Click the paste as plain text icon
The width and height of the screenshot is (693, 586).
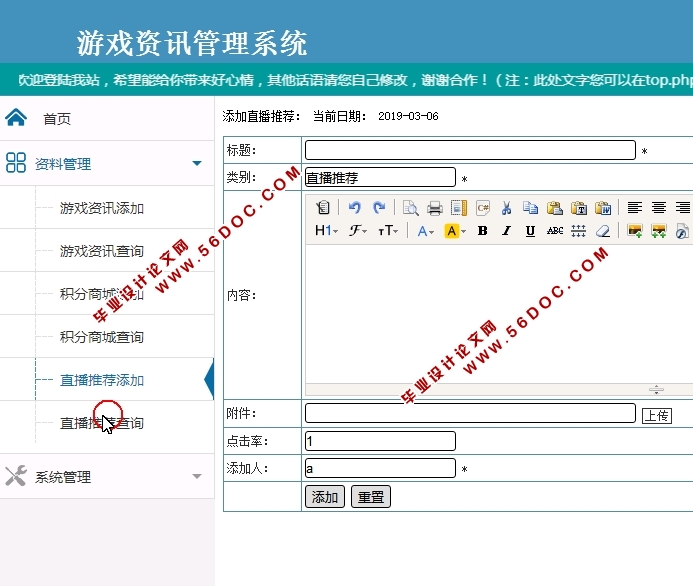pyautogui.click(x=579, y=208)
